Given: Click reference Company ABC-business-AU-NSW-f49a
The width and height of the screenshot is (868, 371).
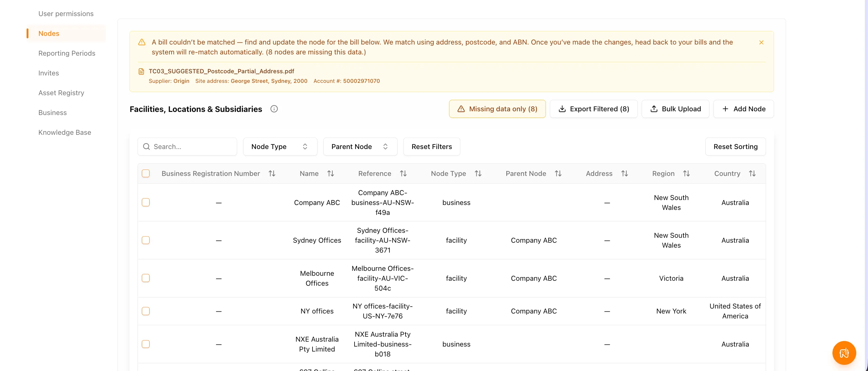Looking at the screenshot, I should (x=382, y=203).
